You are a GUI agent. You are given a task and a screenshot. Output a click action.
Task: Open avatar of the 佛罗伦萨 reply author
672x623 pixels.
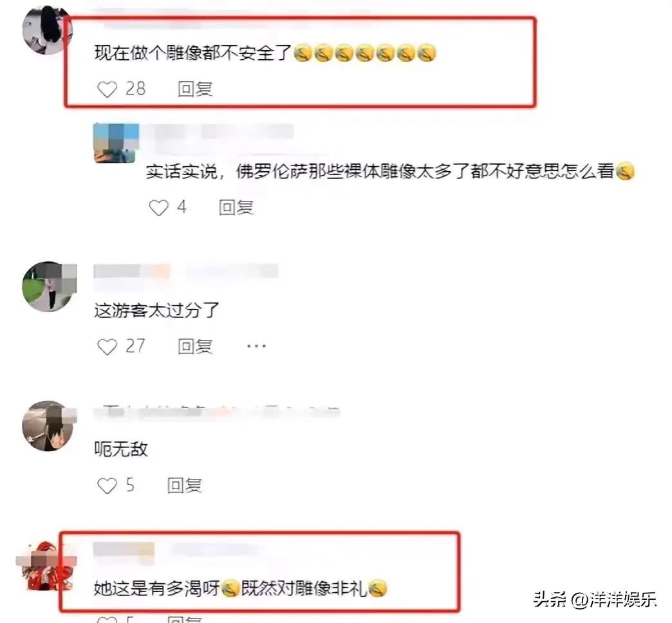(x=116, y=143)
